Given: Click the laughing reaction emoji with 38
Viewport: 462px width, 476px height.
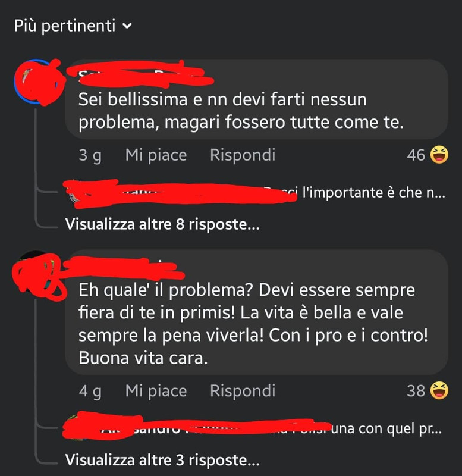Looking at the screenshot, I should (x=439, y=390).
